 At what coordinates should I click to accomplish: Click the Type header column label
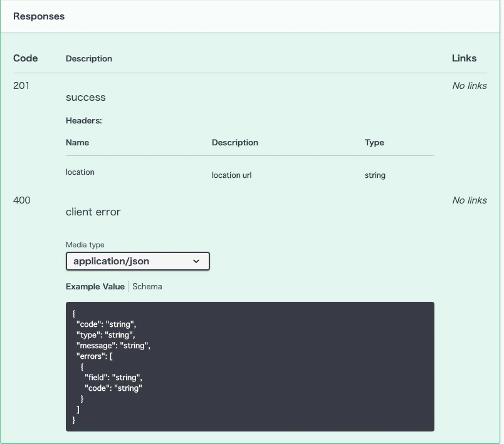click(374, 143)
